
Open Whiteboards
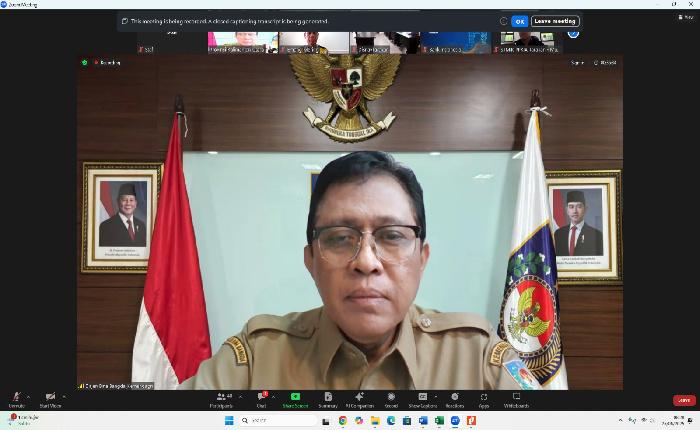click(516, 400)
